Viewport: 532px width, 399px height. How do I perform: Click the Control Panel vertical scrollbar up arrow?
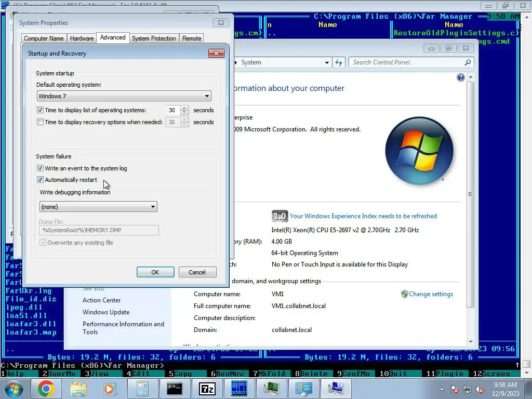coord(471,77)
